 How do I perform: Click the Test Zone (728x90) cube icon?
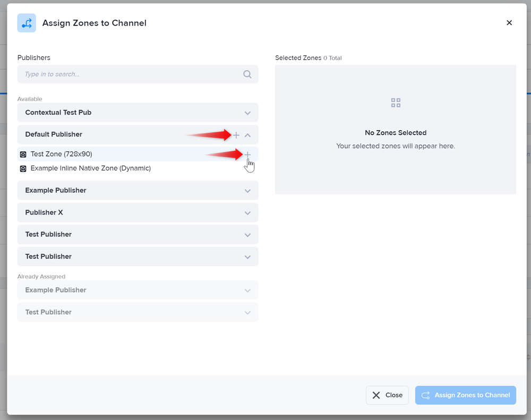23,155
